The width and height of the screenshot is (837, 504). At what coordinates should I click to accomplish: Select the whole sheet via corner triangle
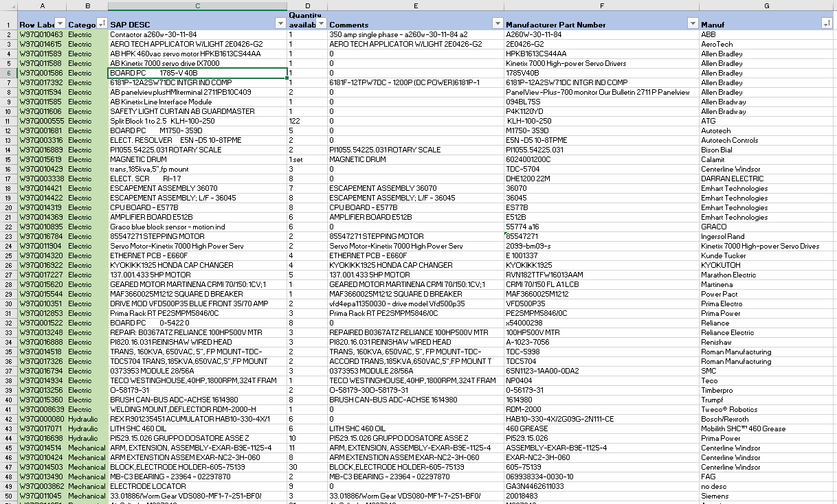pos(9,5)
